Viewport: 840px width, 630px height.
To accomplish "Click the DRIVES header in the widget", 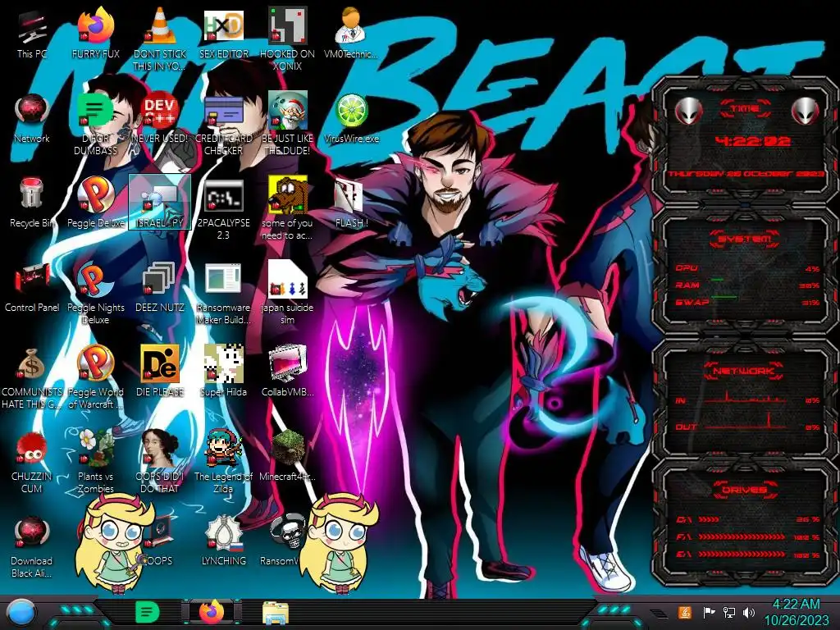I will [x=744, y=491].
